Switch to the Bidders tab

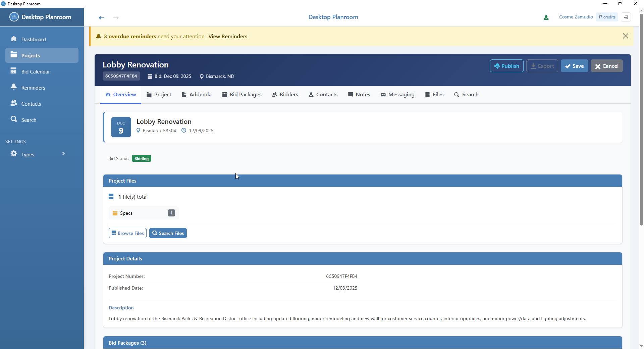(x=285, y=94)
